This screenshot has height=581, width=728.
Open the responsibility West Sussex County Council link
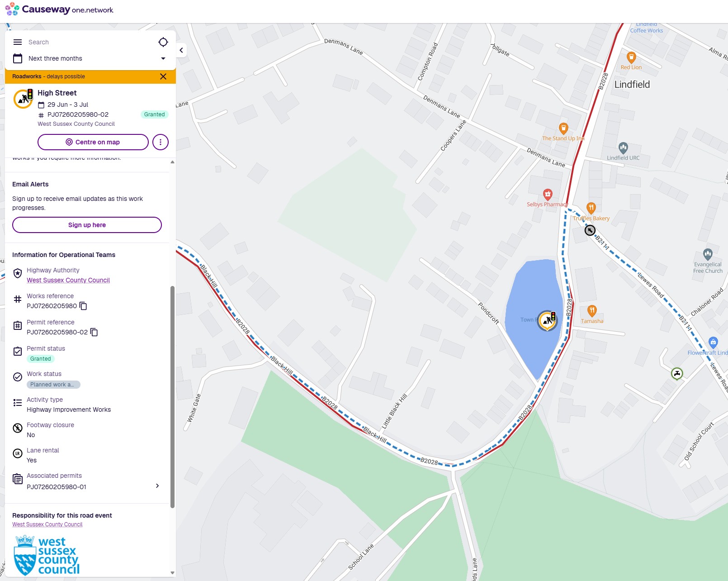coord(47,524)
